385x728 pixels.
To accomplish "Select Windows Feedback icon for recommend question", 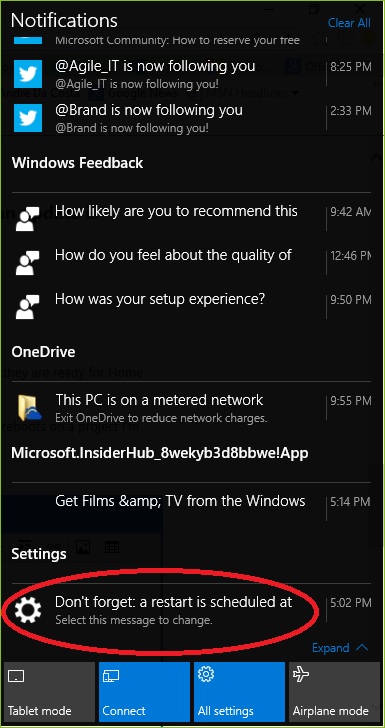I will coord(28,218).
